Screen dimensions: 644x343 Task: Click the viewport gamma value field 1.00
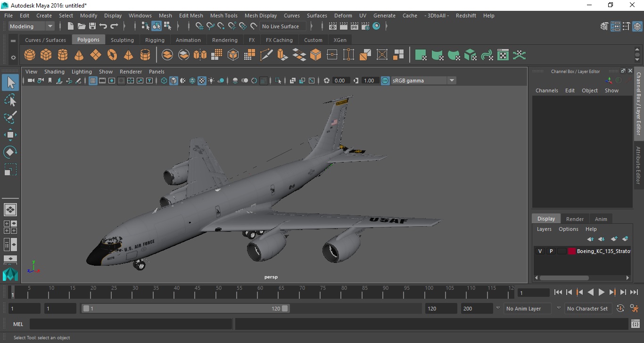pos(369,81)
